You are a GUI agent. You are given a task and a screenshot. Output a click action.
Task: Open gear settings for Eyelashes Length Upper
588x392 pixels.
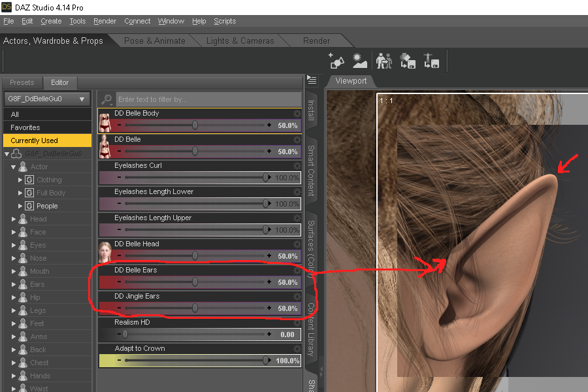pyautogui.click(x=297, y=218)
